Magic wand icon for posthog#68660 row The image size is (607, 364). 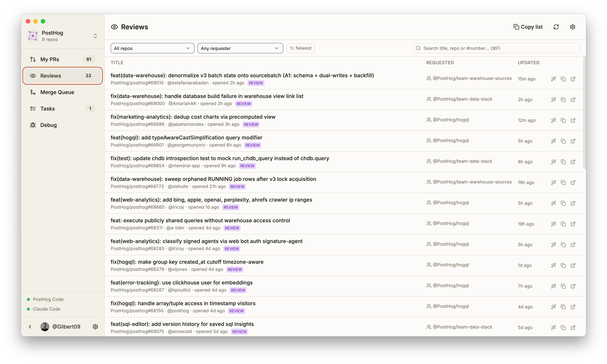[553, 203]
